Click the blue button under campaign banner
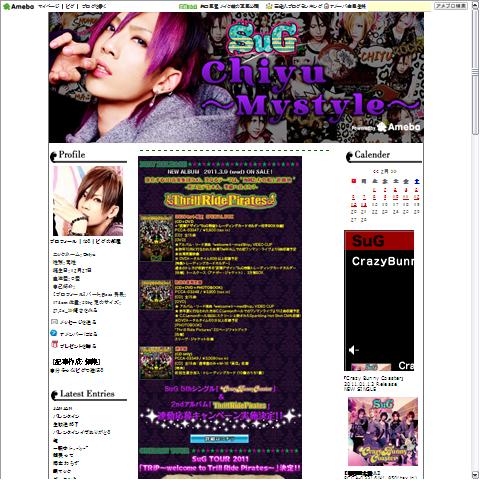Screen dimensions: 480x480 (x=219, y=439)
